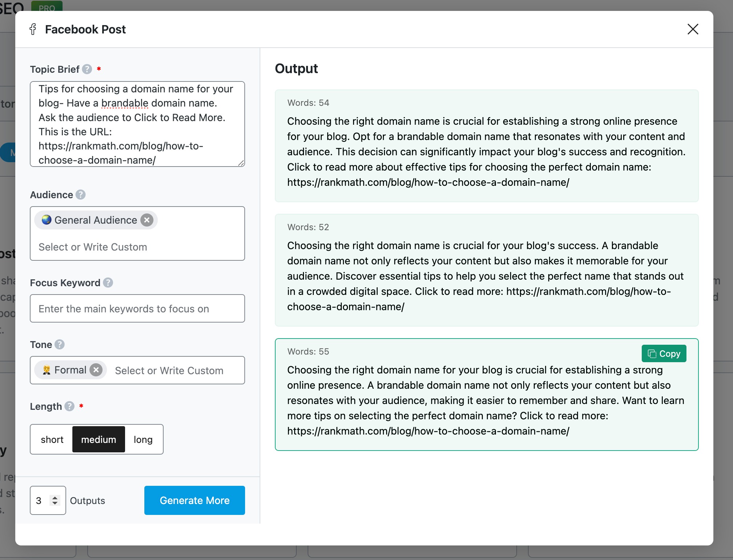Select medium length option
733x560 pixels.
[x=99, y=439]
